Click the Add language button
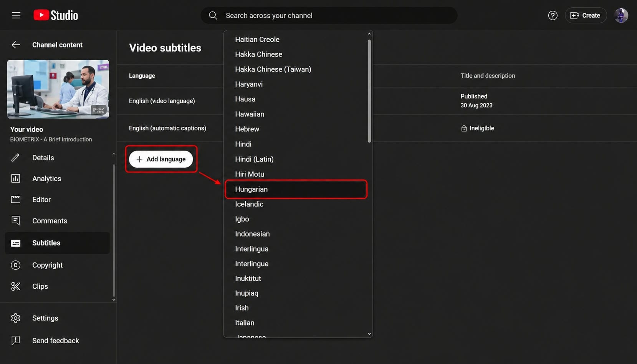 click(161, 159)
